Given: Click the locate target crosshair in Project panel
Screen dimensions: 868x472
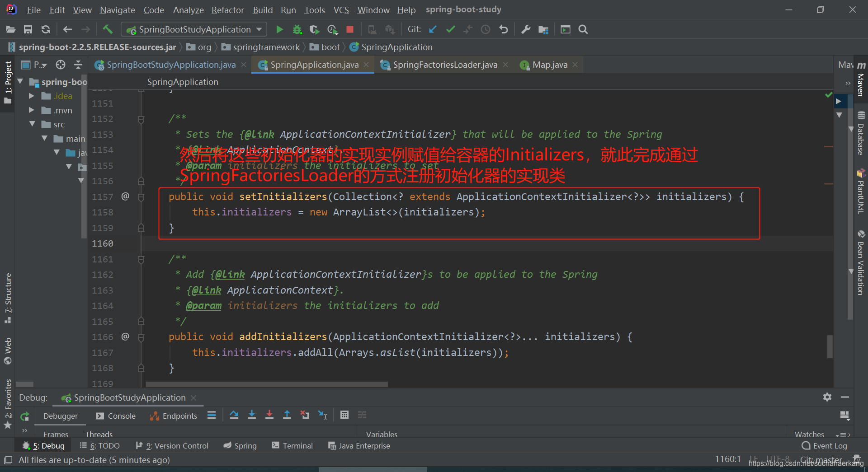Looking at the screenshot, I should (61, 65).
